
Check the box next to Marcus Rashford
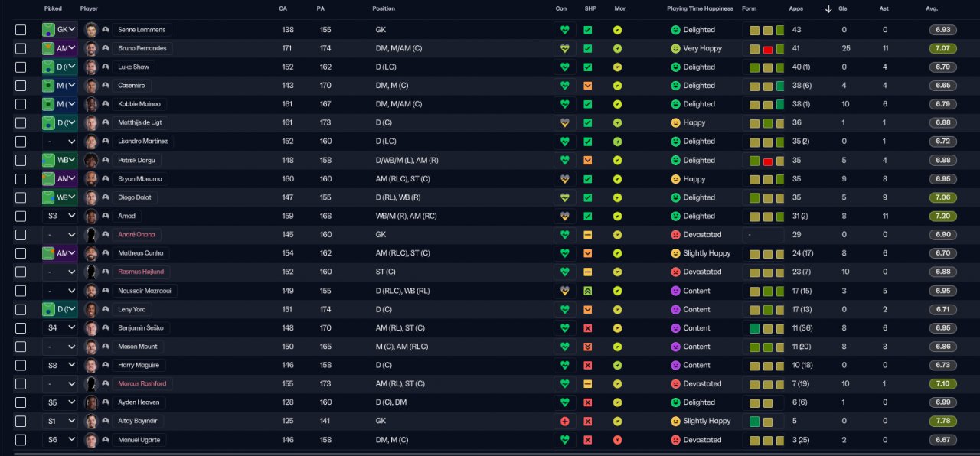click(21, 384)
